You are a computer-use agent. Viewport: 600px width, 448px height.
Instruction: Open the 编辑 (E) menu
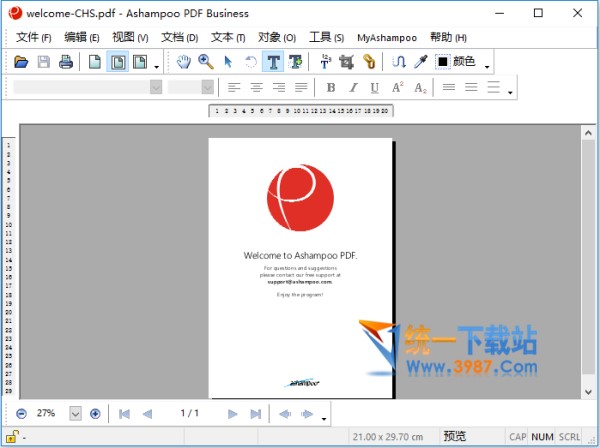click(82, 37)
